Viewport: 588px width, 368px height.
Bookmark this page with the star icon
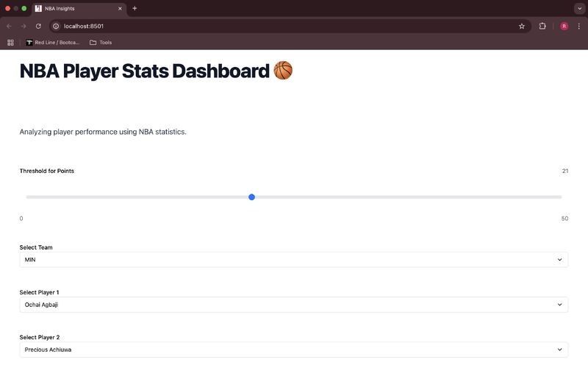(522, 26)
